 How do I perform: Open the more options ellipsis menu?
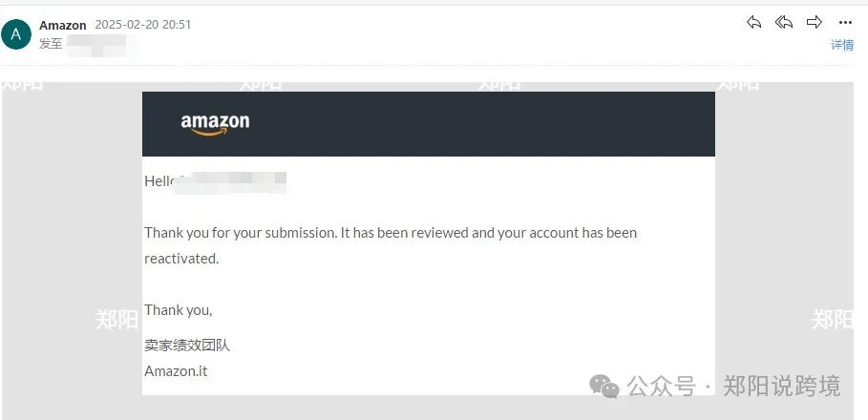point(845,23)
